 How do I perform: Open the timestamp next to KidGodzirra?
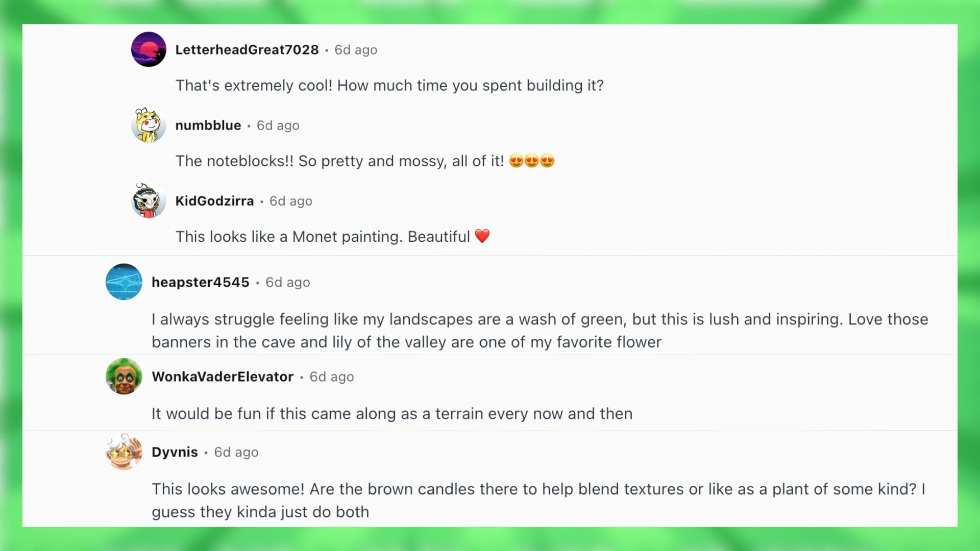tap(290, 201)
